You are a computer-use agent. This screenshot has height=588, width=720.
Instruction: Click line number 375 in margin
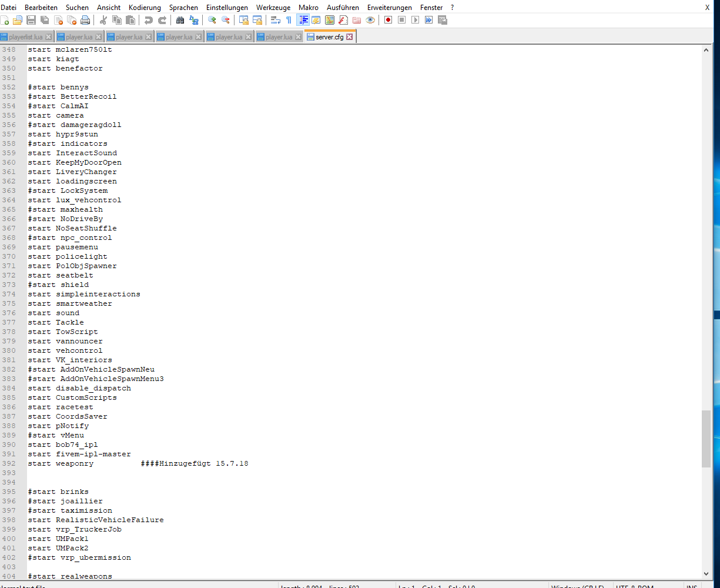click(9, 303)
